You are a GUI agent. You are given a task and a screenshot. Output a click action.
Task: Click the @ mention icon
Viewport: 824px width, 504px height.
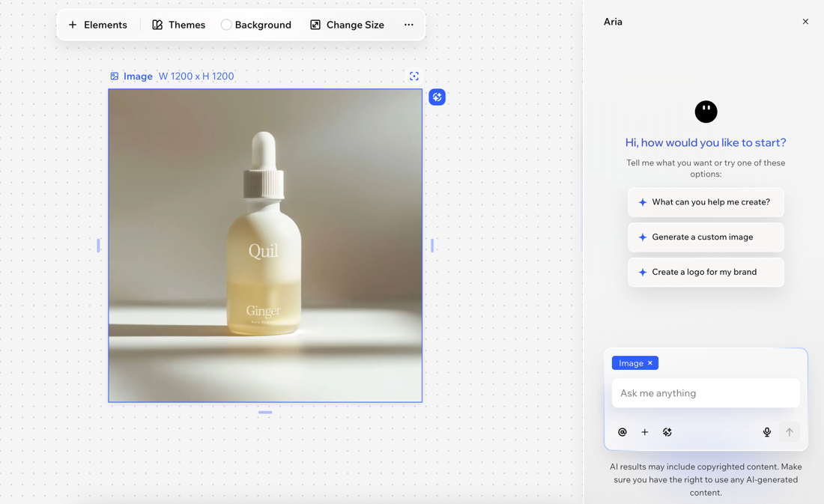tap(622, 432)
